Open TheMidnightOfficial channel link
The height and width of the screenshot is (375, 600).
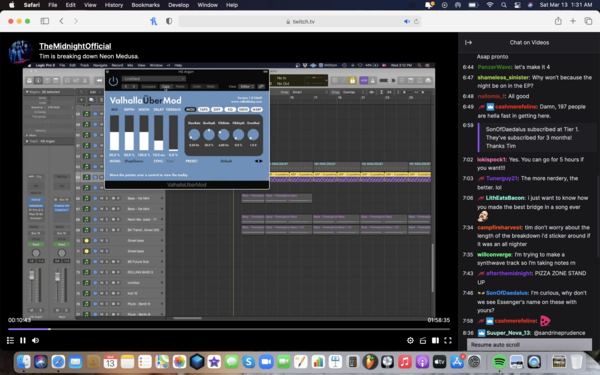[75, 46]
